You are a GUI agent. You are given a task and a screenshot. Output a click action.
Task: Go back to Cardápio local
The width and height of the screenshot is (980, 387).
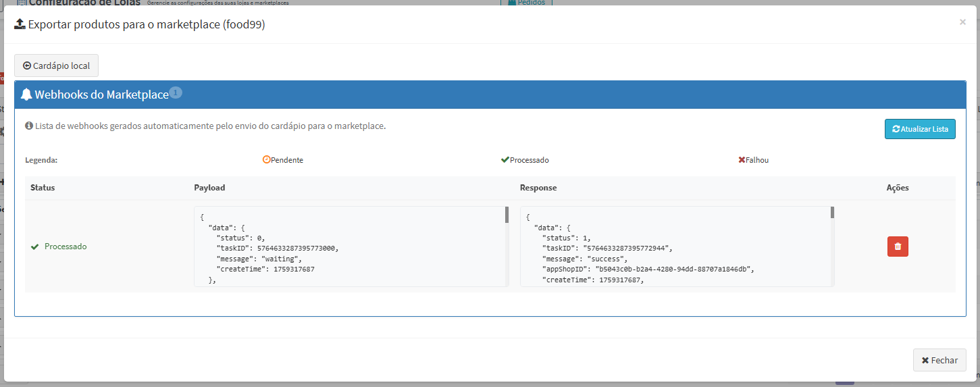57,66
